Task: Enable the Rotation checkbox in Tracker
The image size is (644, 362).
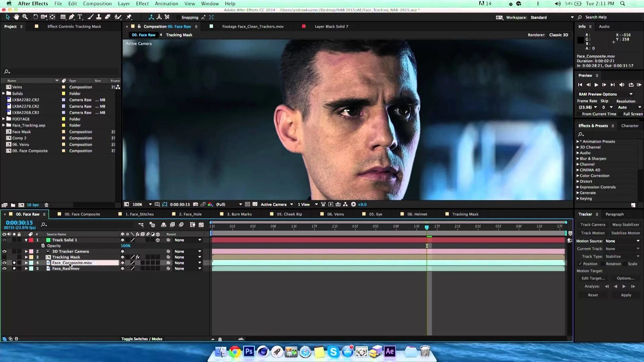Action: coord(603,264)
